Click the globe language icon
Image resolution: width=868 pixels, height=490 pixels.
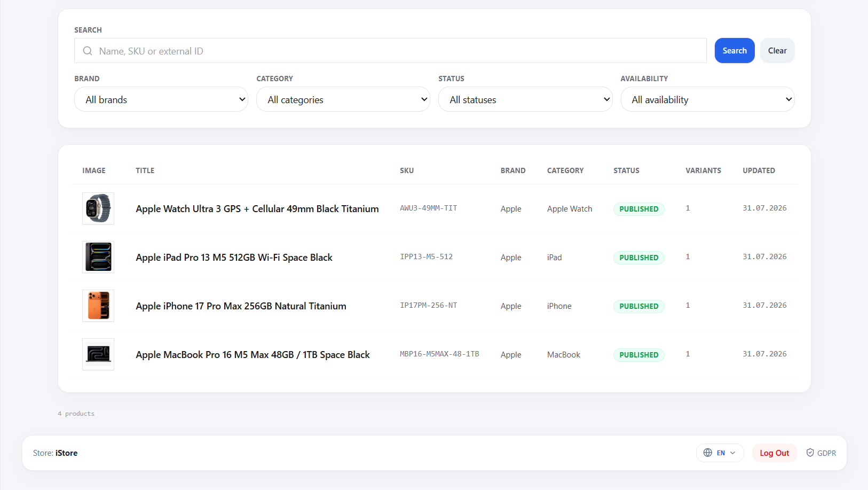[708, 453]
